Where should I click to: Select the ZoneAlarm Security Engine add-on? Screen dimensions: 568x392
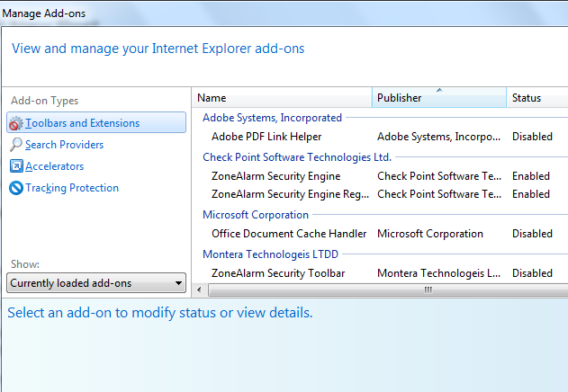point(380,176)
